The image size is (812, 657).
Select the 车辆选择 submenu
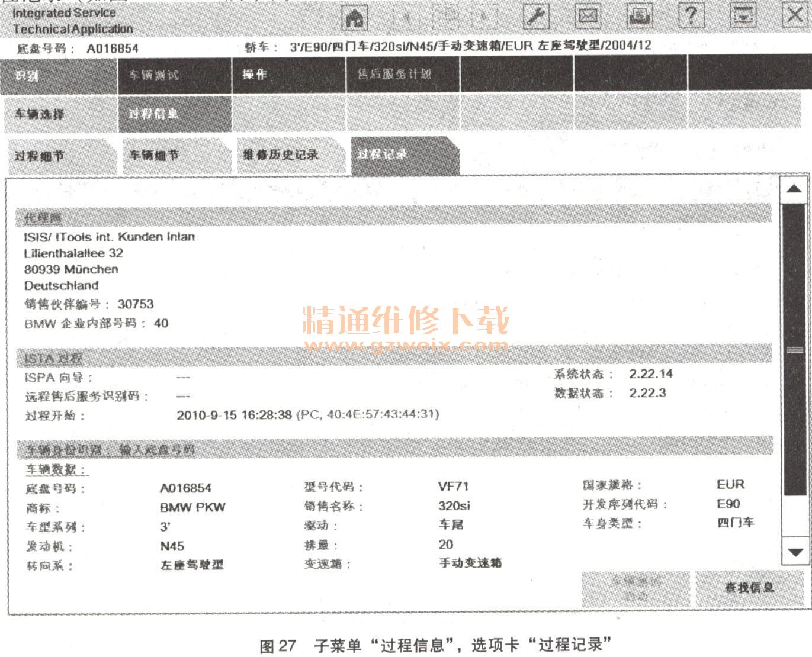click(x=58, y=114)
